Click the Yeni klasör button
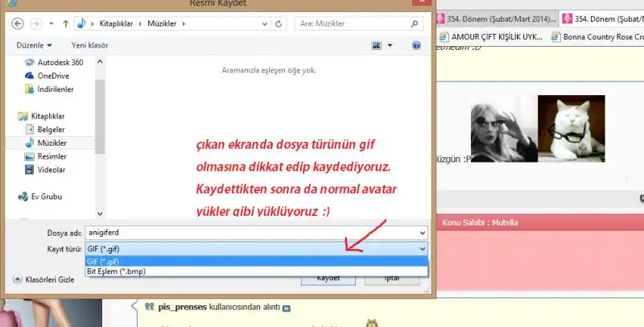 click(89, 46)
